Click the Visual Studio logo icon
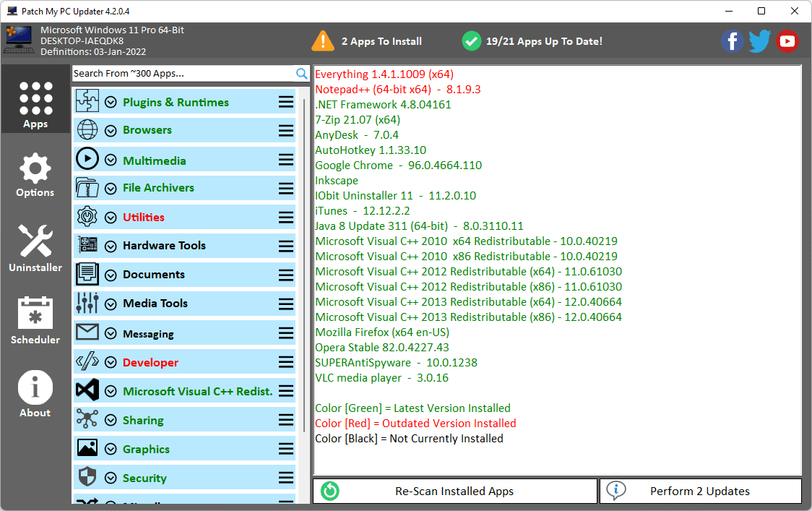Viewport: 812px width, 511px height. [87, 390]
